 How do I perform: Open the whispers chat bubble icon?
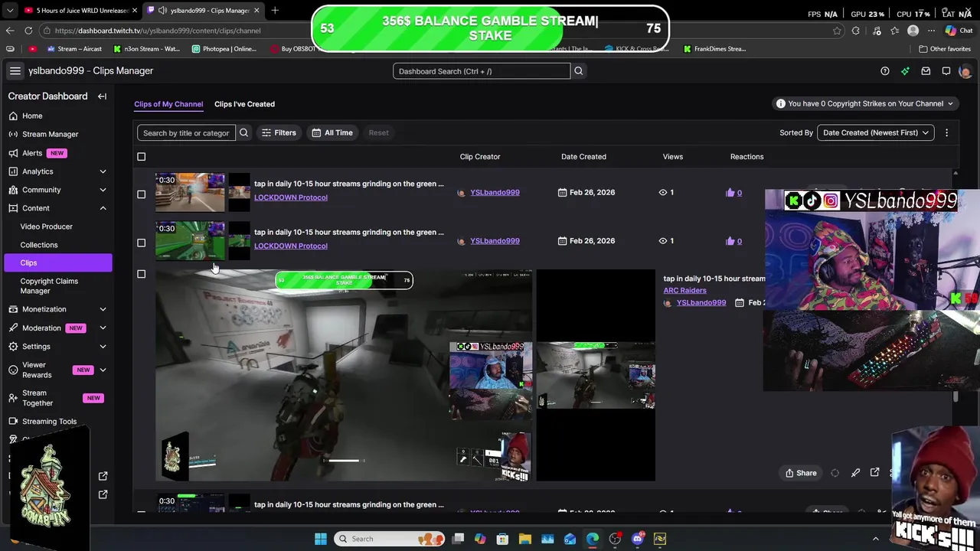pos(946,71)
